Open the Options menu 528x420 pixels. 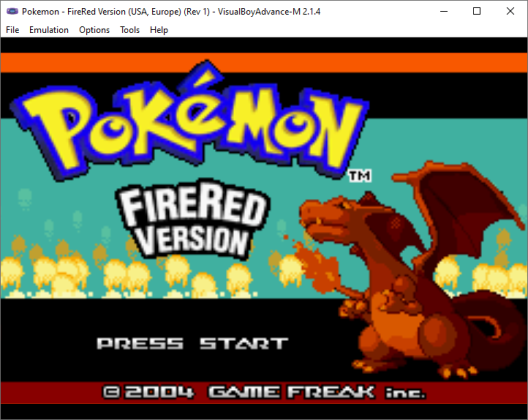[x=94, y=30]
